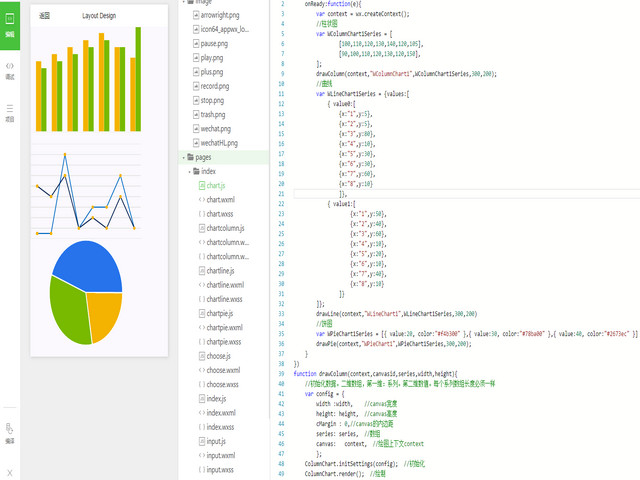This screenshot has width=640, height=480.
Task: Click line number 21 in editor gutter
Action: [281, 194]
